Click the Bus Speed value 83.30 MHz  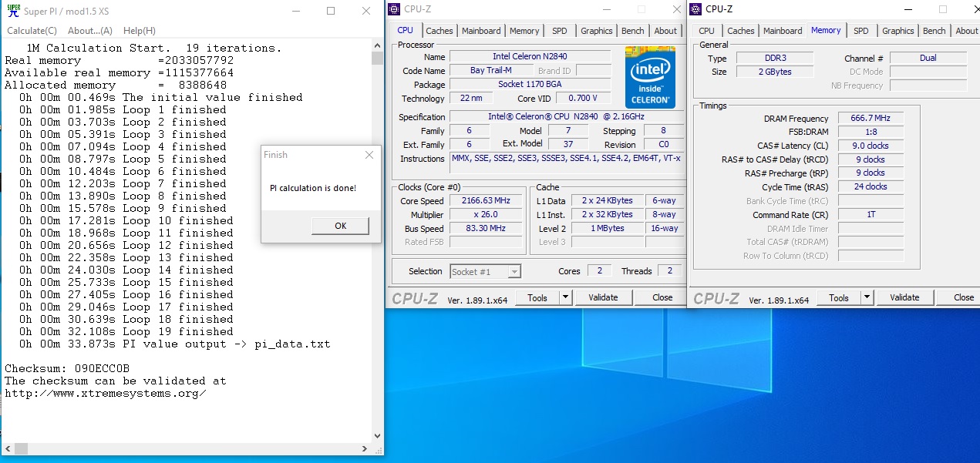point(485,228)
